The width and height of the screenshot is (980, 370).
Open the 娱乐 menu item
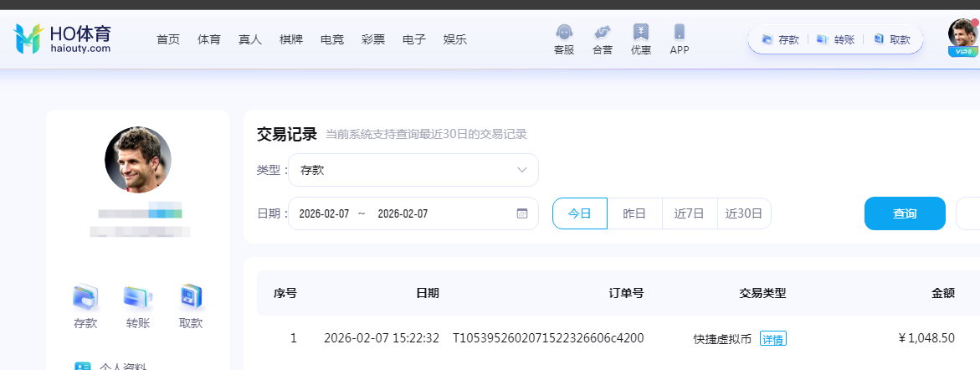point(455,39)
